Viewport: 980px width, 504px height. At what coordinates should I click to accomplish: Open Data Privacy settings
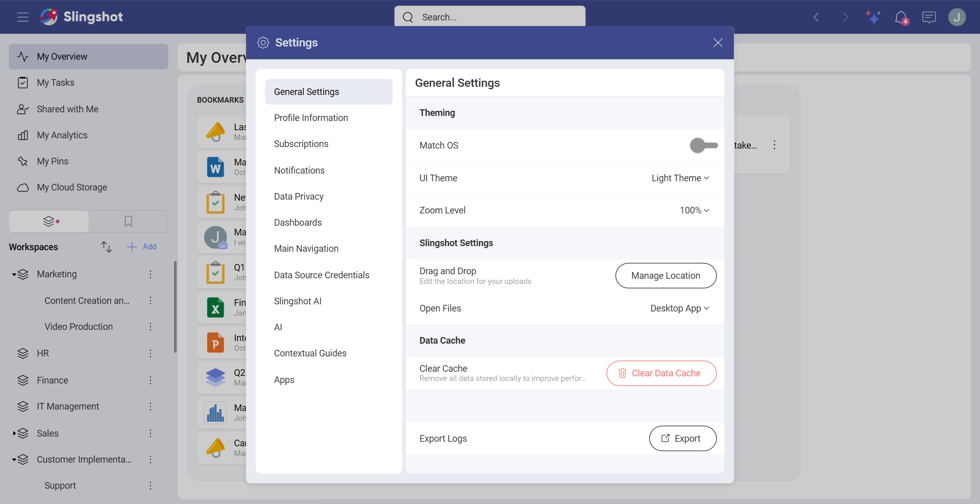tap(329, 197)
